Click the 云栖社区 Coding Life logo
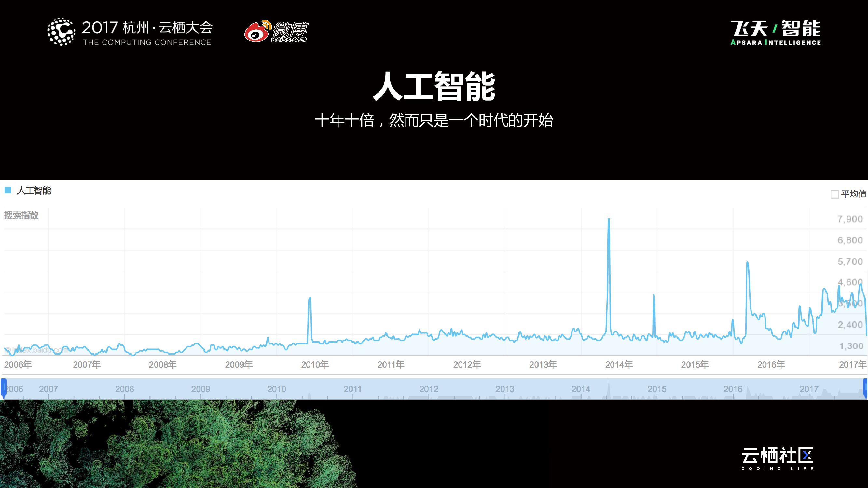868x488 pixels. (x=777, y=458)
